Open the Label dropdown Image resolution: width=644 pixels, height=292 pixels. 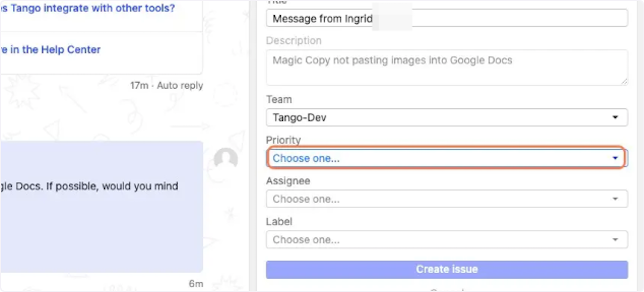[x=447, y=240]
